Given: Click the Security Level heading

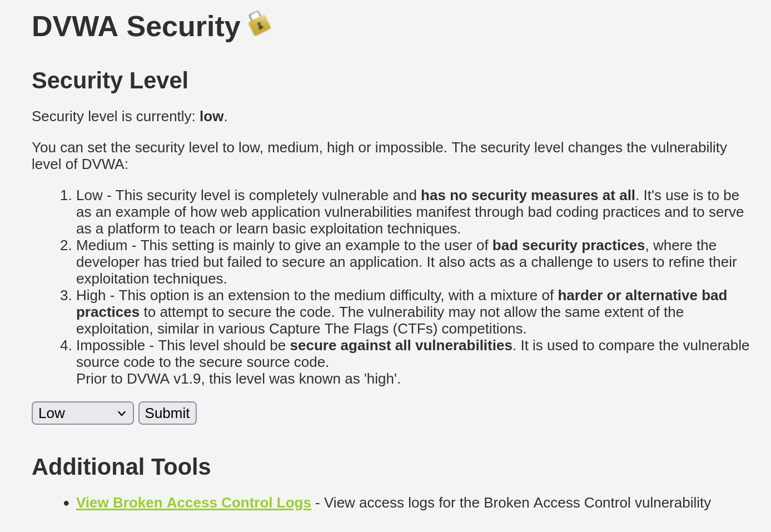Looking at the screenshot, I should pyautogui.click(x=110, y=81).
